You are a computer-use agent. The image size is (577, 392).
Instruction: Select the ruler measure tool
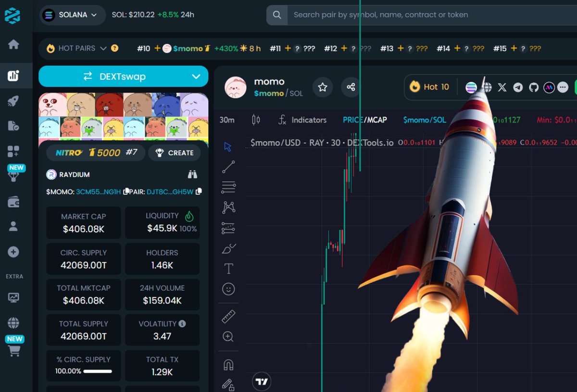(228, 317)
